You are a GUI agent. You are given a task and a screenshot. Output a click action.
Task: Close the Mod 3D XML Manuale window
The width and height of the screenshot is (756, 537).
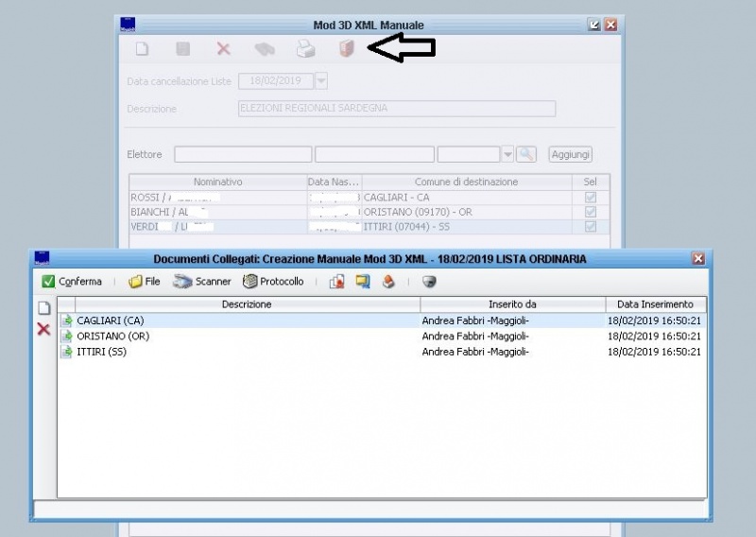610,25
